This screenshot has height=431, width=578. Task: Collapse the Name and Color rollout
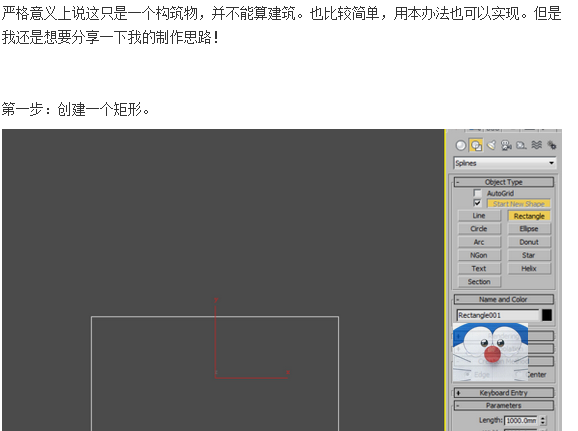tap(504, 299)
